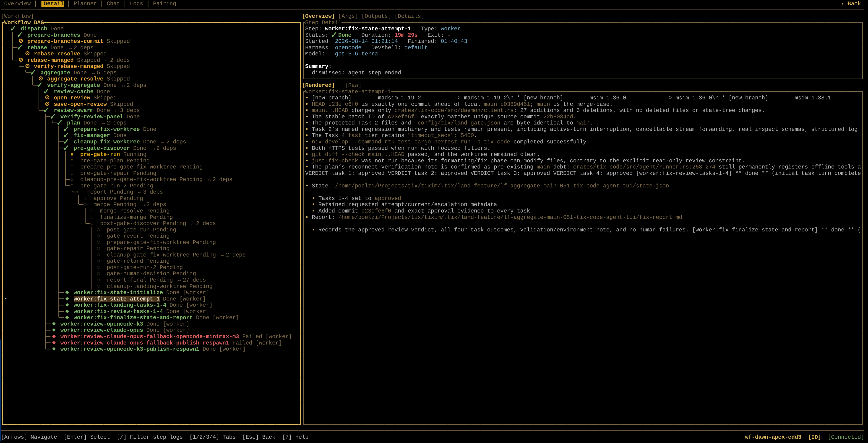Click the 19m 29s duration value
The height and width of the screenshot is (443, 868).
tap(406, 35)
